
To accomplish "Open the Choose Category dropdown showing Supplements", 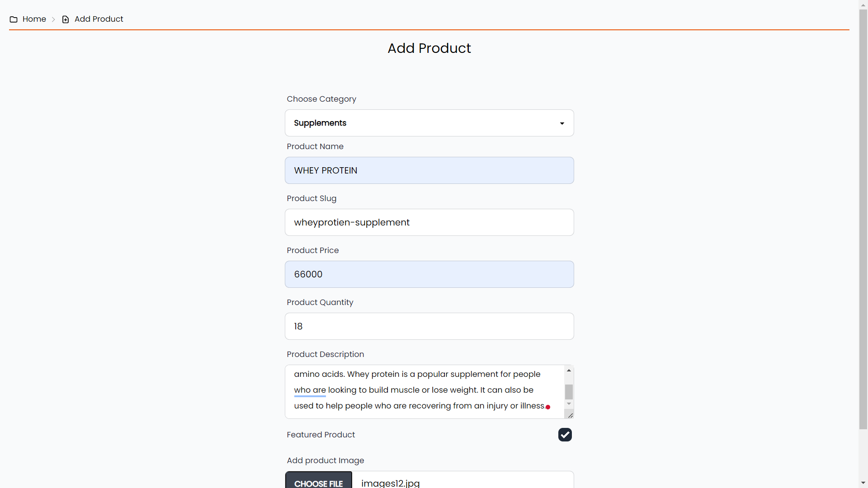I will click(x=429, y=123).
